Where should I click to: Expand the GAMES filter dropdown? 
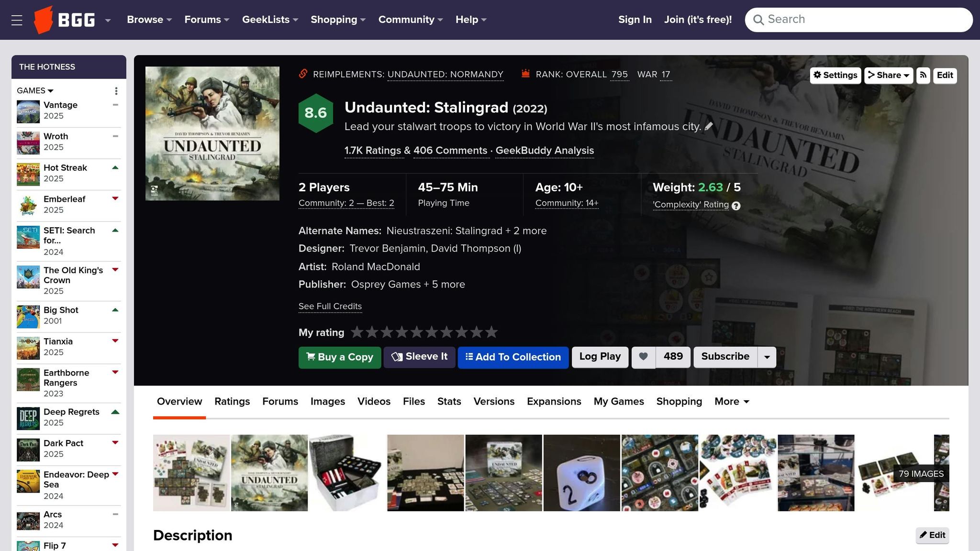pos(35,90)
